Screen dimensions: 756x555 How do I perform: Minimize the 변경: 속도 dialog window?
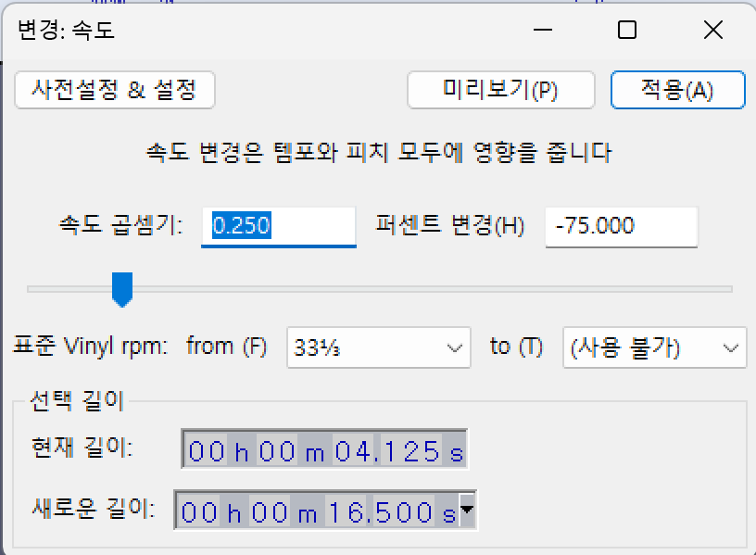(x=542, y=30)
